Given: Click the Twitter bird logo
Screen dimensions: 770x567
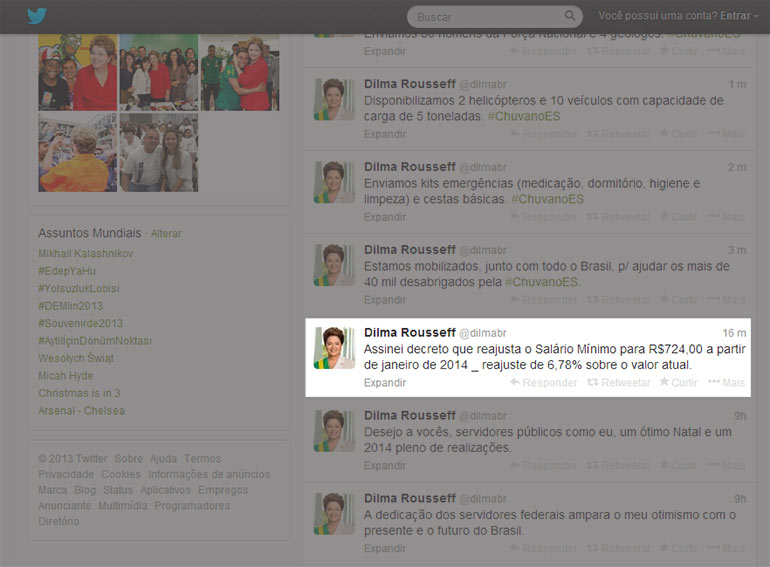Looking at the screenshot, I should pos(36,17).
